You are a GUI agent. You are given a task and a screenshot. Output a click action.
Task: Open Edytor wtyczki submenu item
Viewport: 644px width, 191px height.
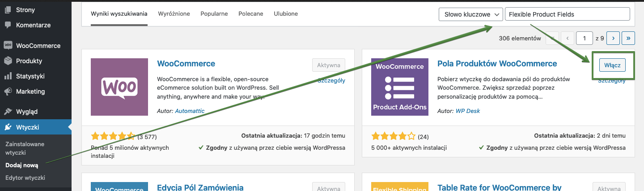point(25,178)
